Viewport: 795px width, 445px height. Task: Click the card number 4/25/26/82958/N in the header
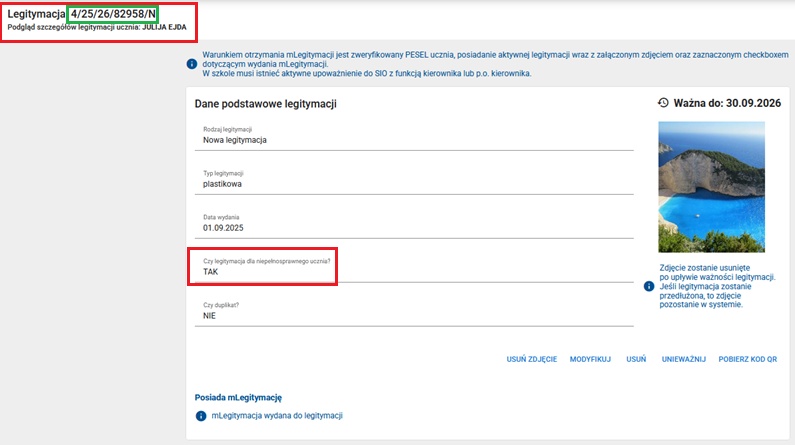tap(113, 14)
